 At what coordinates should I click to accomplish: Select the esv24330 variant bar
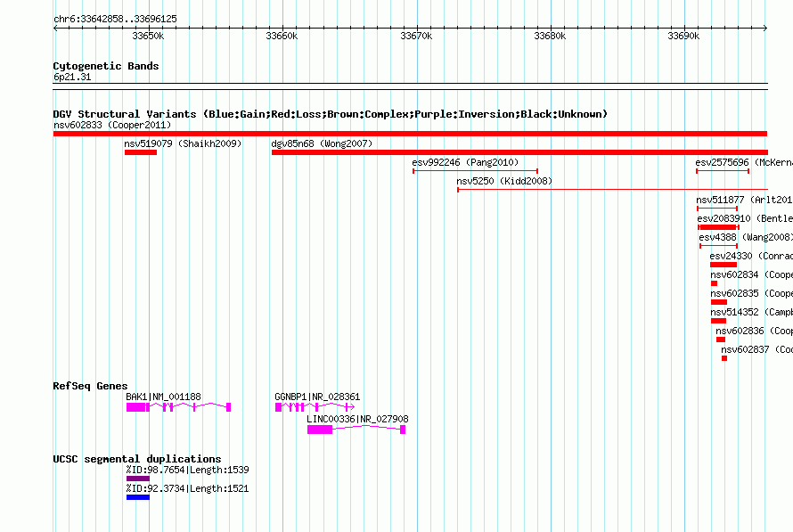pyautogui.click(x=724, y=265)
